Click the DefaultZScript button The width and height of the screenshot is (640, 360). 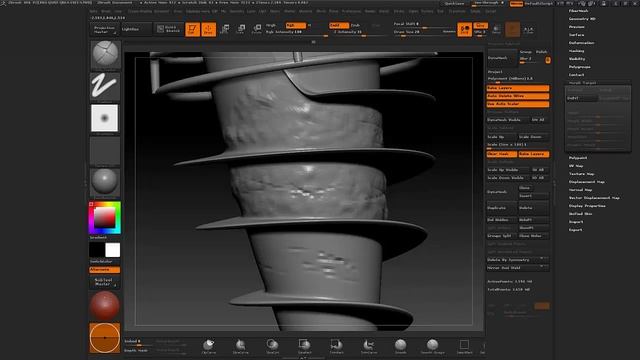(x=538, y=4)
